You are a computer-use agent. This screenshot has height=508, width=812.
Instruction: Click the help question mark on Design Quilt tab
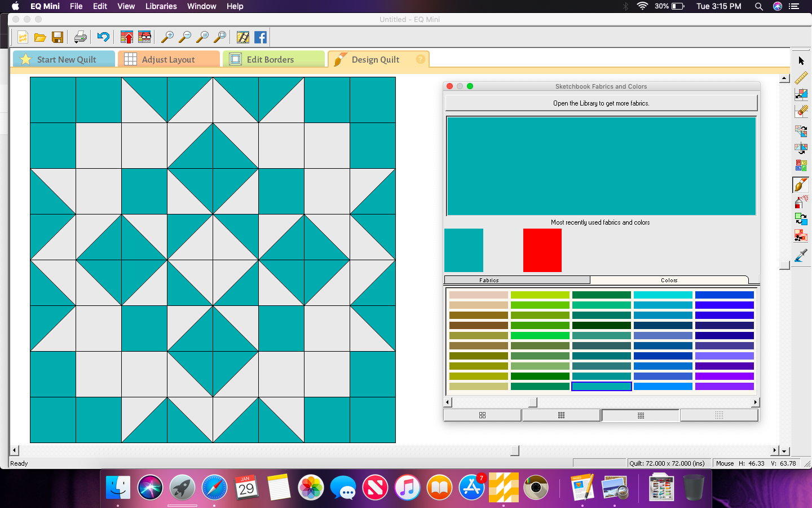[421, 59]
